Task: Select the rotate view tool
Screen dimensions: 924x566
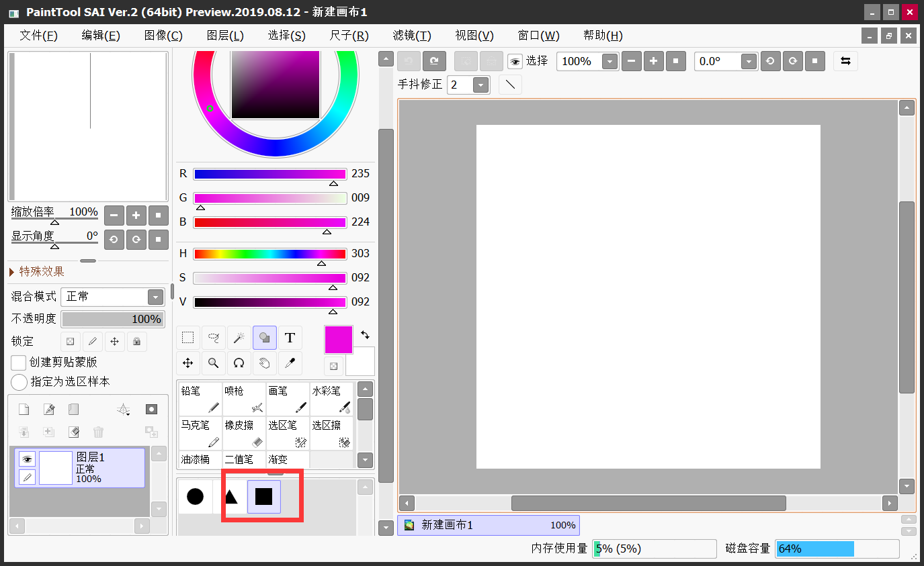Action: pyautogui.click(x=239, y=363)
